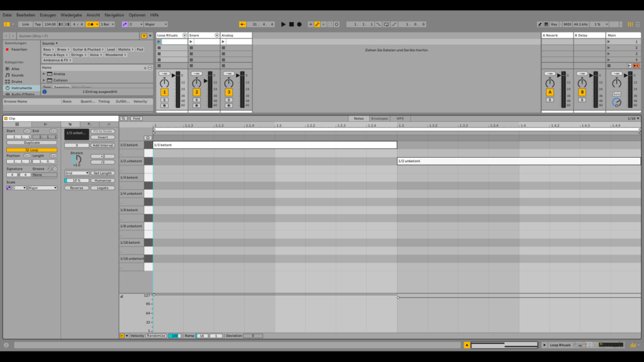This screenshot has width=644, height=362.
Task: Click the Link button
Action: (25, 25)
